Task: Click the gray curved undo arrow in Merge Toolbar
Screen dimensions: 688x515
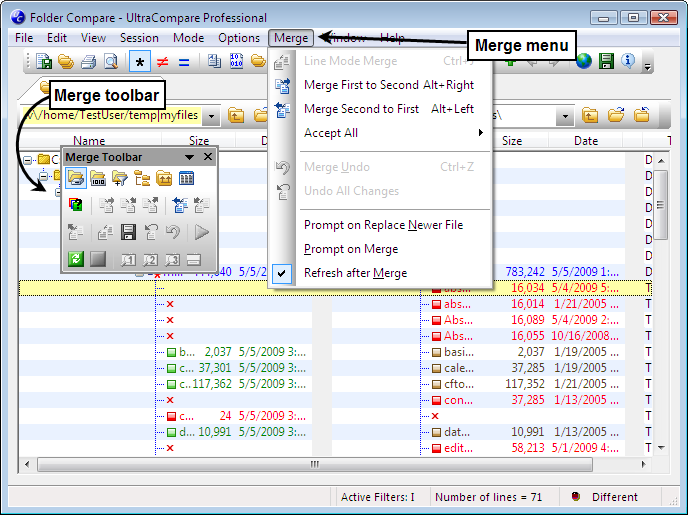Action: [x=173, y=232]
